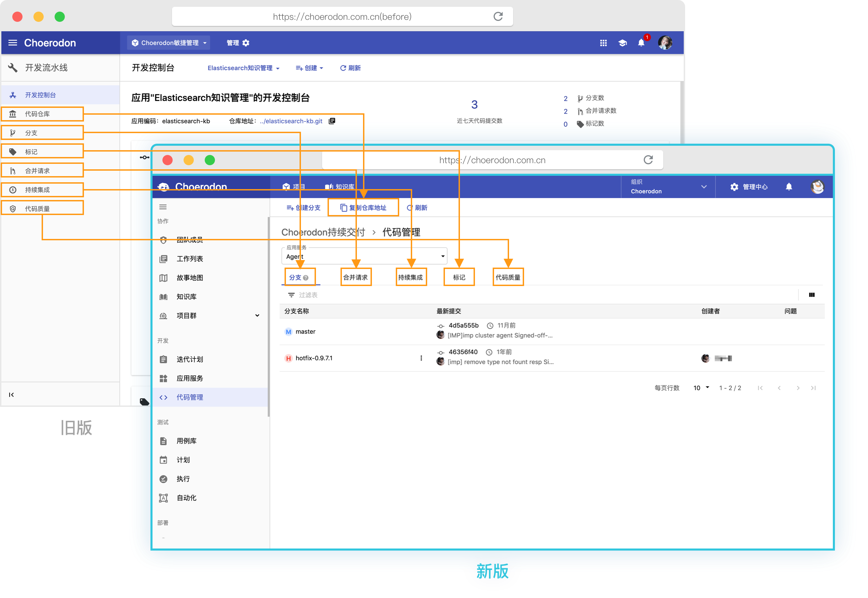Viewport: 868px width, 598px height.
Task: Click master branch row name
Action: pos(305,332)
